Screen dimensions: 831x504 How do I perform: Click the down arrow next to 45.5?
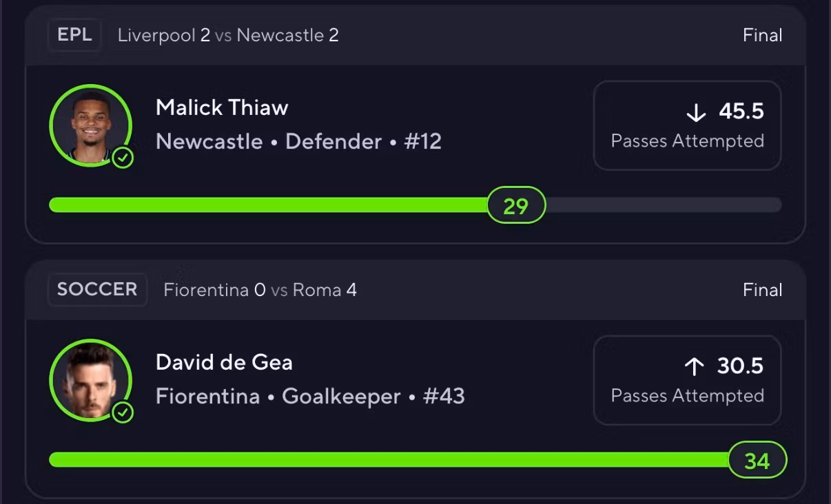(696, 112)
